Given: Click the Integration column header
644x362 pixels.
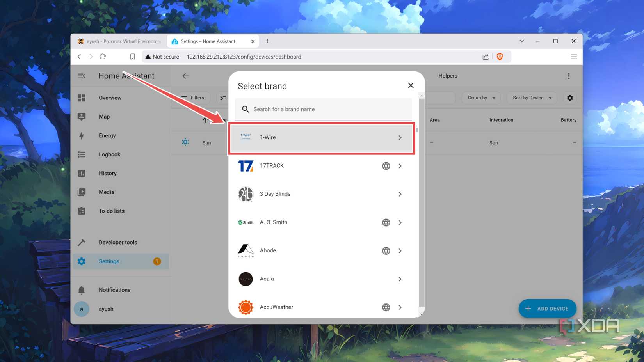Looking at the screenshot, I should pyautogui.click(x=501, y=120).
